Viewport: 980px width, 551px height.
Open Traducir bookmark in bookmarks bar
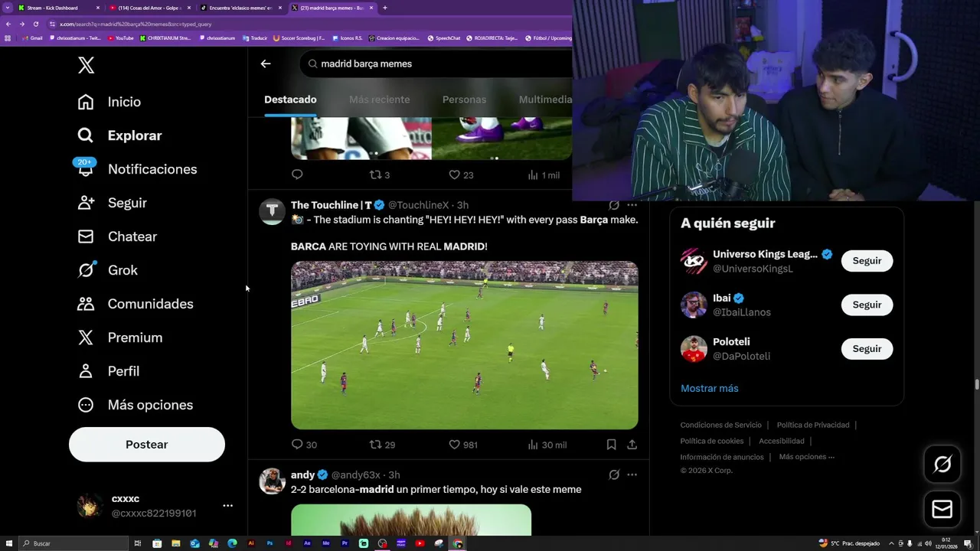[x=255, y=37]
